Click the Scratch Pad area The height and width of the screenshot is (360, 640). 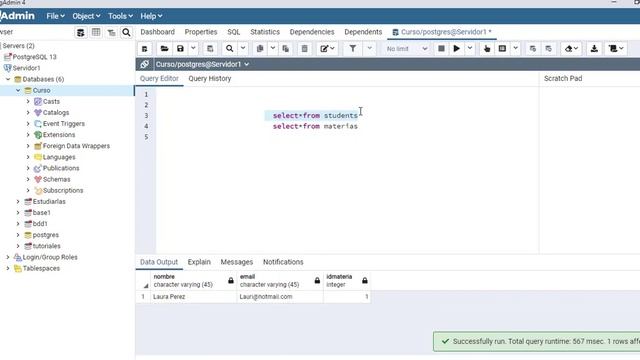tap(589, 169)
